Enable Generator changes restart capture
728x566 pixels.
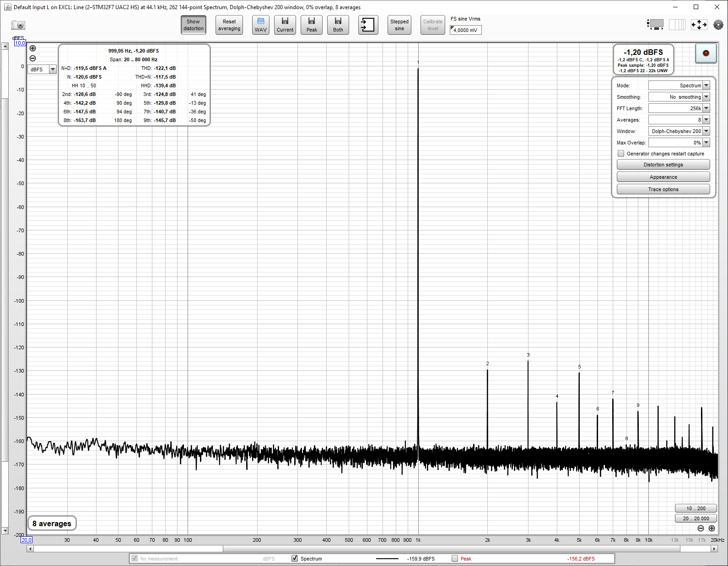(621, 154)
